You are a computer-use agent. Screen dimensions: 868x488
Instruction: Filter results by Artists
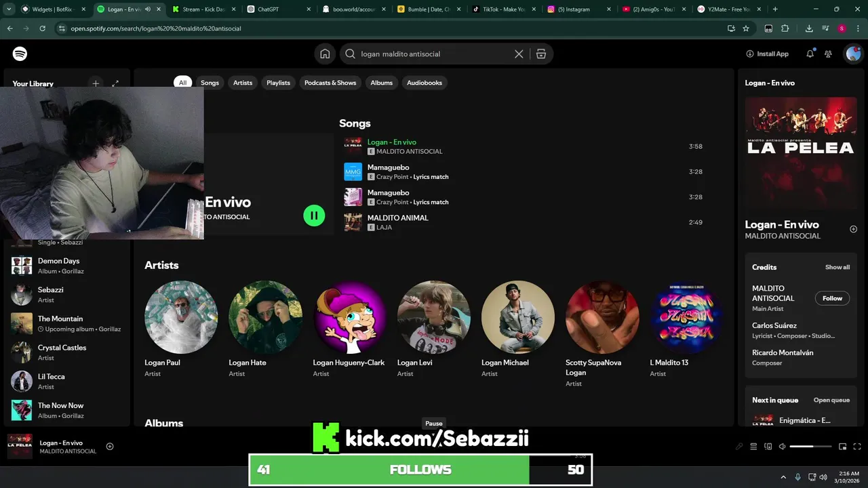243,83
